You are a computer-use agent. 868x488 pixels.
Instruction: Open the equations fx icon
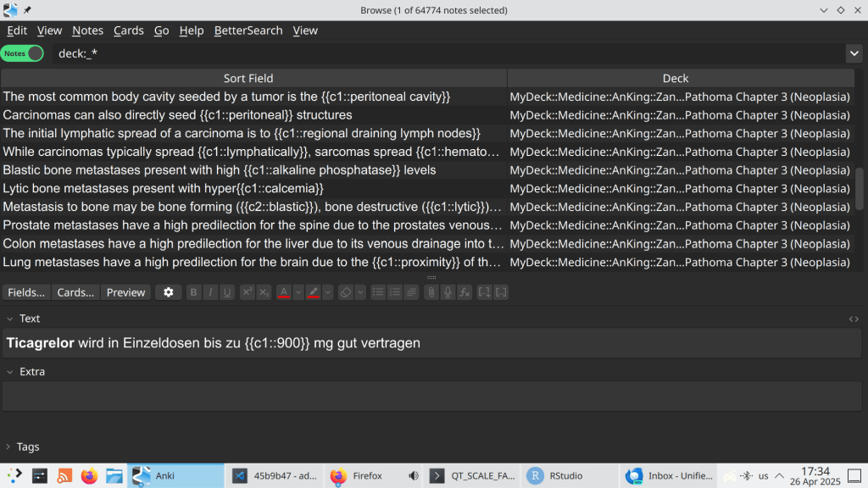click(465, 292)
